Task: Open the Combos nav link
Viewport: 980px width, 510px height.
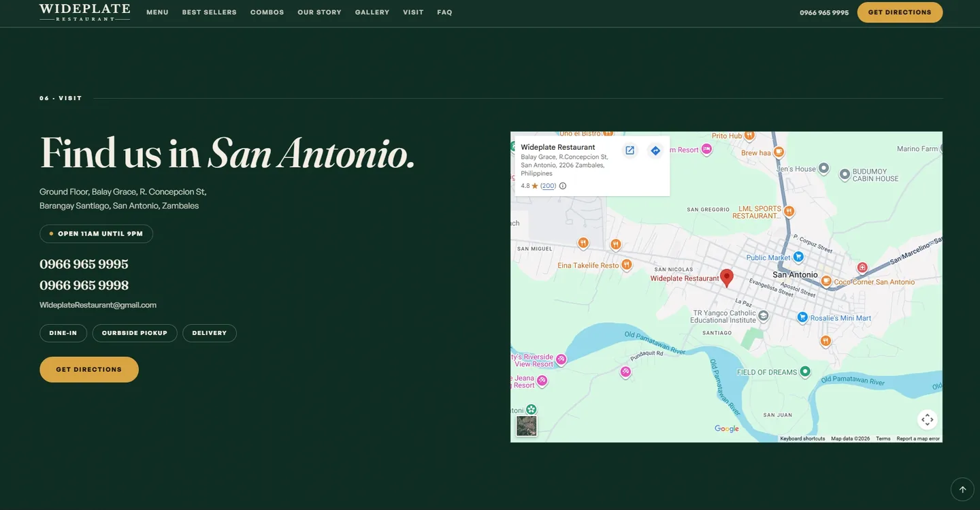Action: point(267,12)
